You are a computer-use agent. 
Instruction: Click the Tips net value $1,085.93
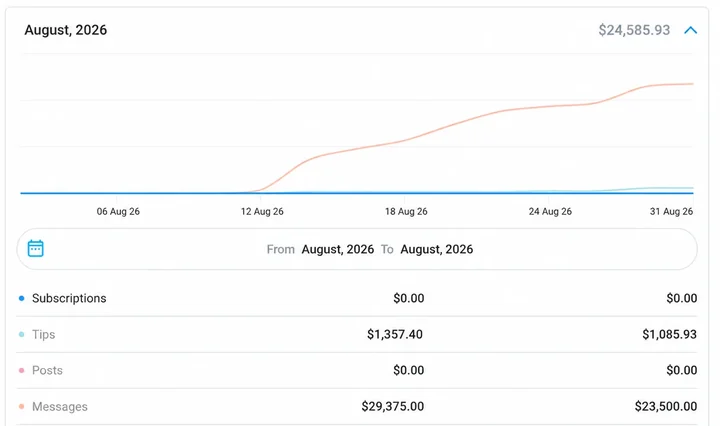tap(669, 334)
